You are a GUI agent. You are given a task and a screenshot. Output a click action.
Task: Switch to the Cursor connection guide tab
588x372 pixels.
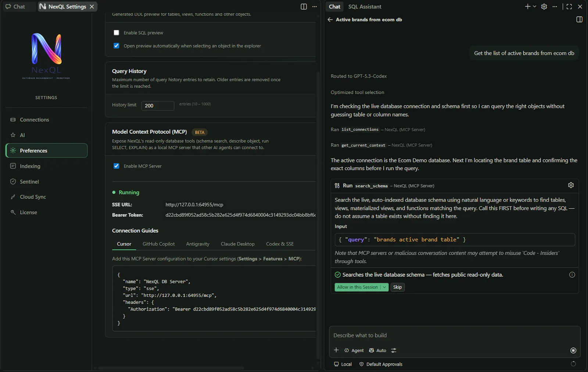pos(124,244)
